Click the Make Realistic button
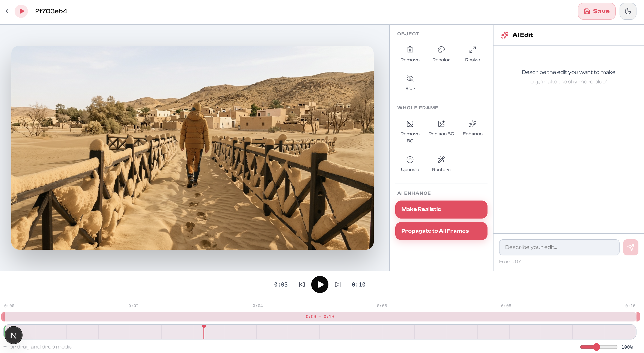644x353 pixels. coord(441,209)
